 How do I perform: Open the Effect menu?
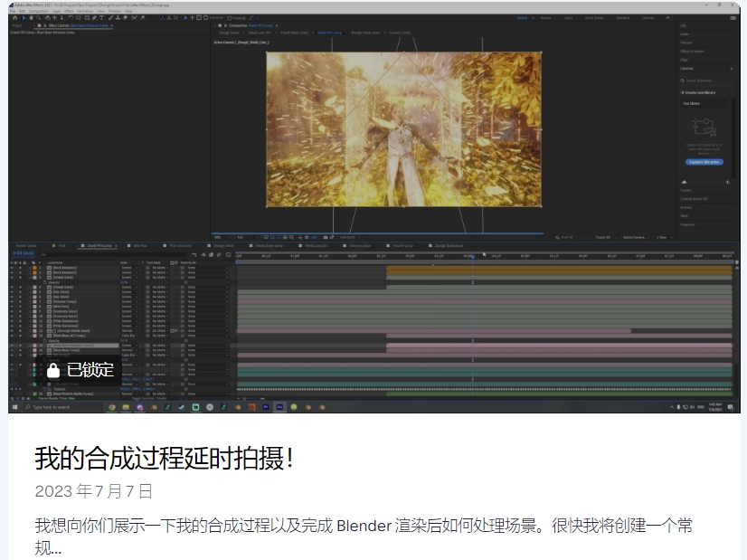point(69,11)
